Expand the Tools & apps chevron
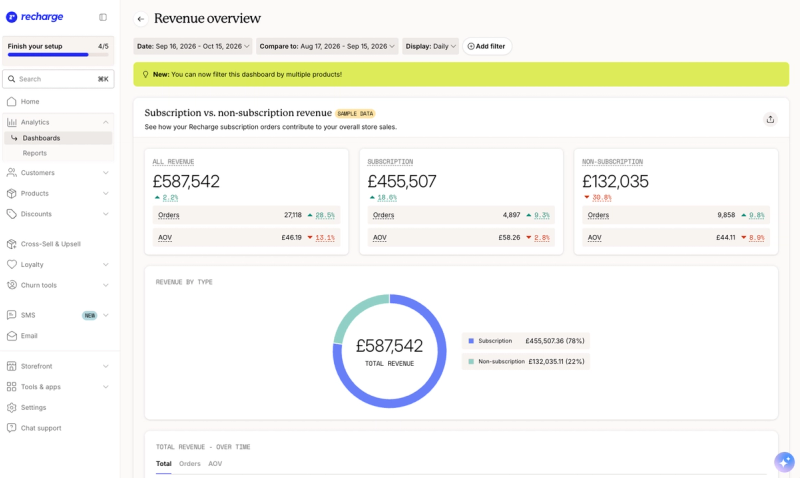Viewport: 800px width, 478px height. pyautogui.click(x=106, y=387)
